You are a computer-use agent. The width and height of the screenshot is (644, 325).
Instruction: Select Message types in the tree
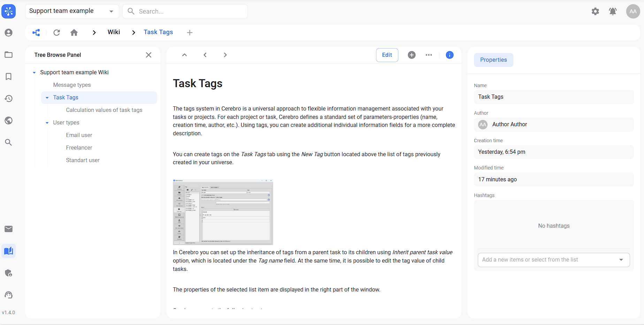click(72, 85)
